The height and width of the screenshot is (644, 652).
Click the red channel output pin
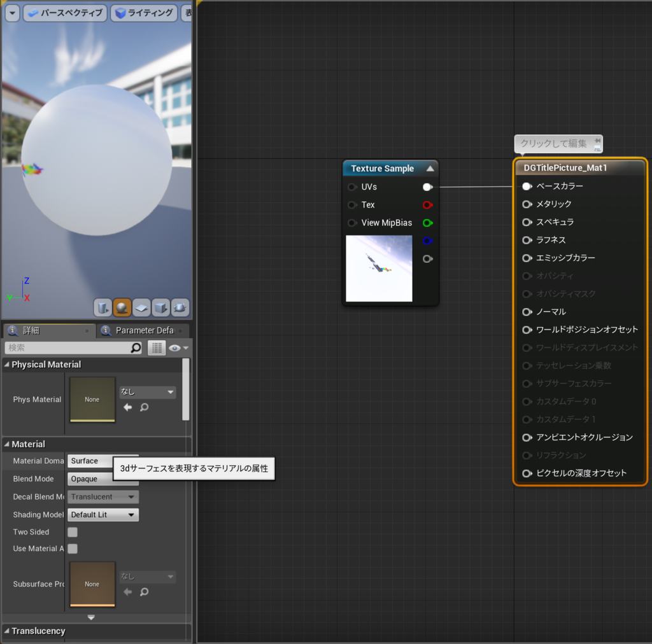pyautogui.click(x=427, y=205)
